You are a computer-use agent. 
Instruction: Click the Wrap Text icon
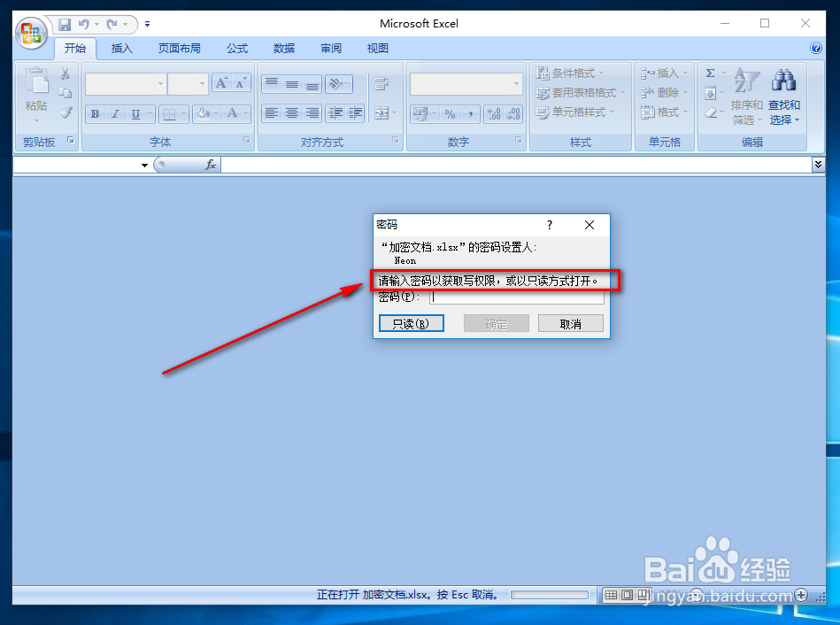381,83
